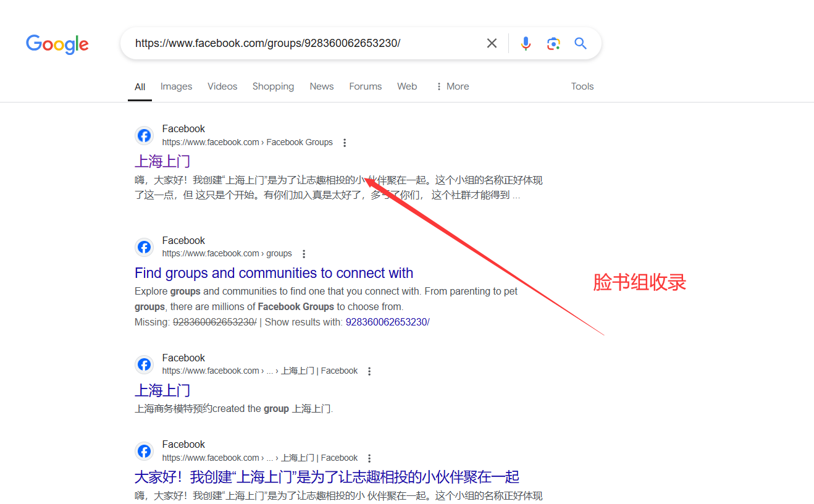This screenshot has width=814, height=504.
Task: Open the 上海上门 group result link
Action: click(162, 161)
